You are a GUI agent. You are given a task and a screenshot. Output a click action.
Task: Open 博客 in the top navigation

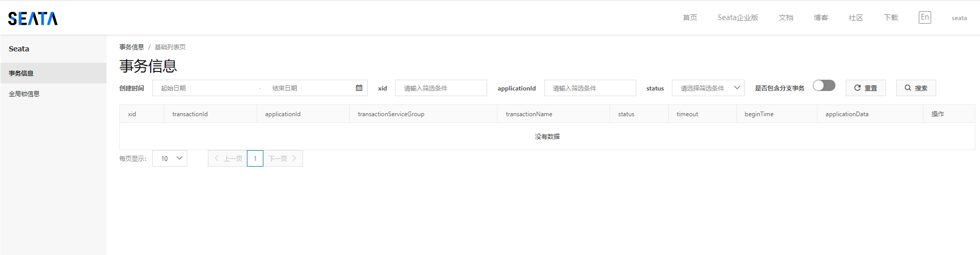(x=821, y=17)
